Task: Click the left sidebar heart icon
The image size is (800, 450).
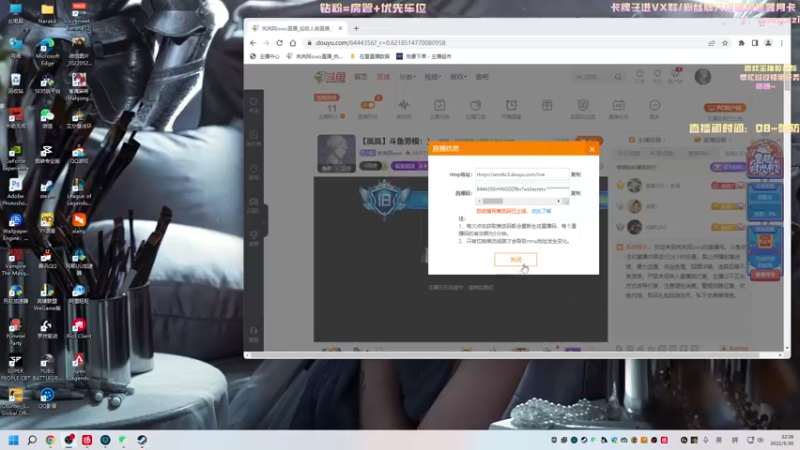Action: tap(254, 102)
